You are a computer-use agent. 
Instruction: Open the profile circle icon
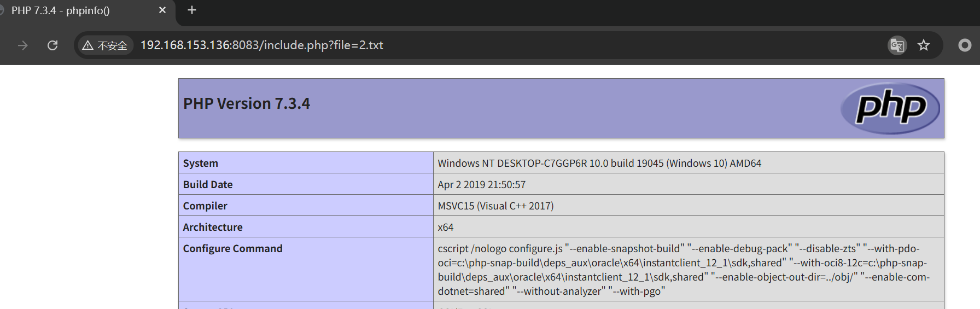click(x=965, y=45)
